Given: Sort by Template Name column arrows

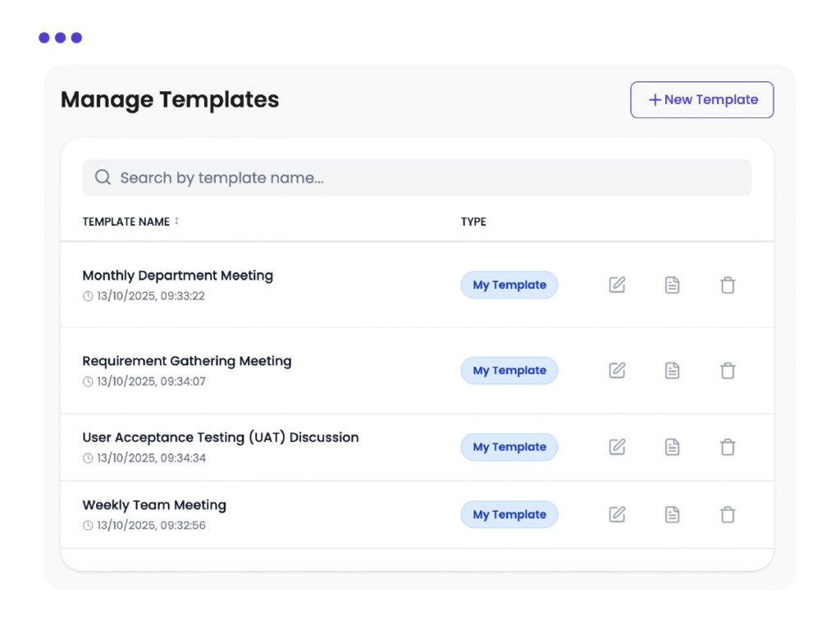Looking at the screenshot, I should click(176, 221).
